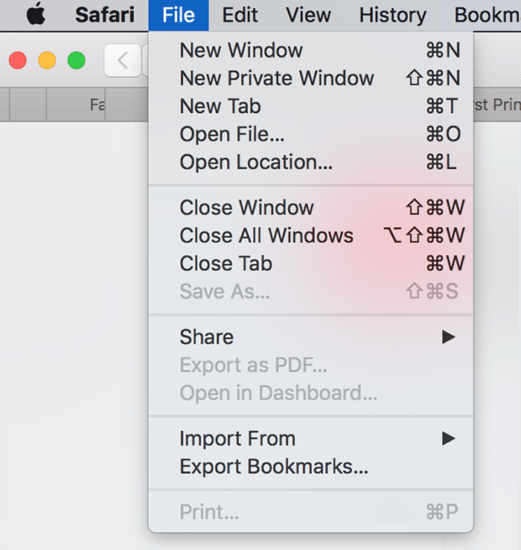The image size is (521, 550).
Task: Open the View menu
Action: [308, 15]
